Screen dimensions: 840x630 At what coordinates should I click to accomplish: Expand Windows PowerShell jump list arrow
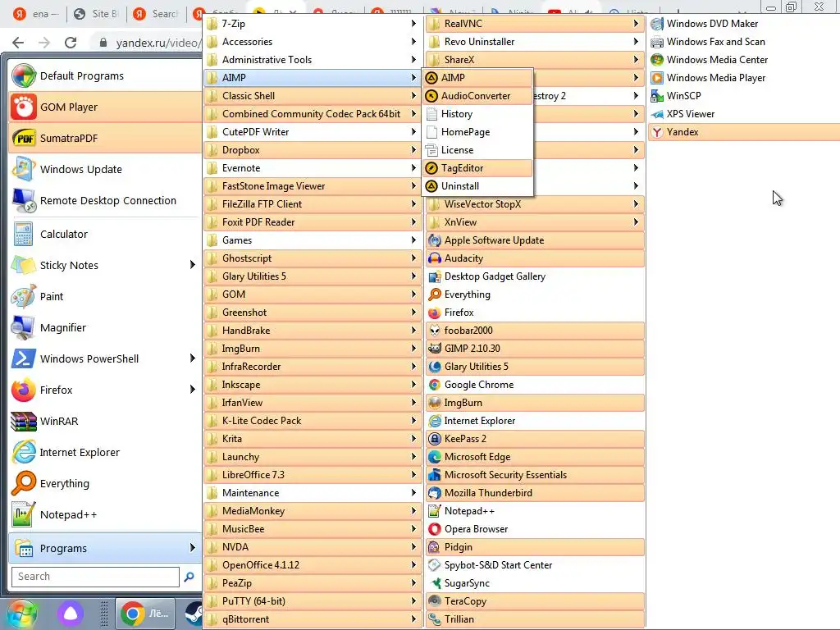pos(192,358)
